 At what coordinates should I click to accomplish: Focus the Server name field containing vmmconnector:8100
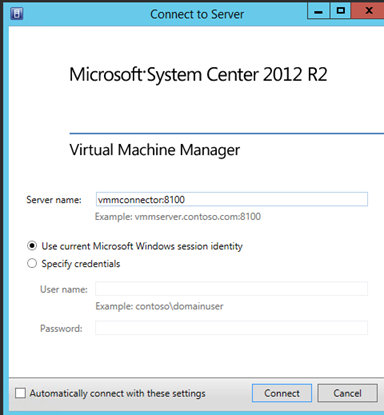[x=232, y=199]
